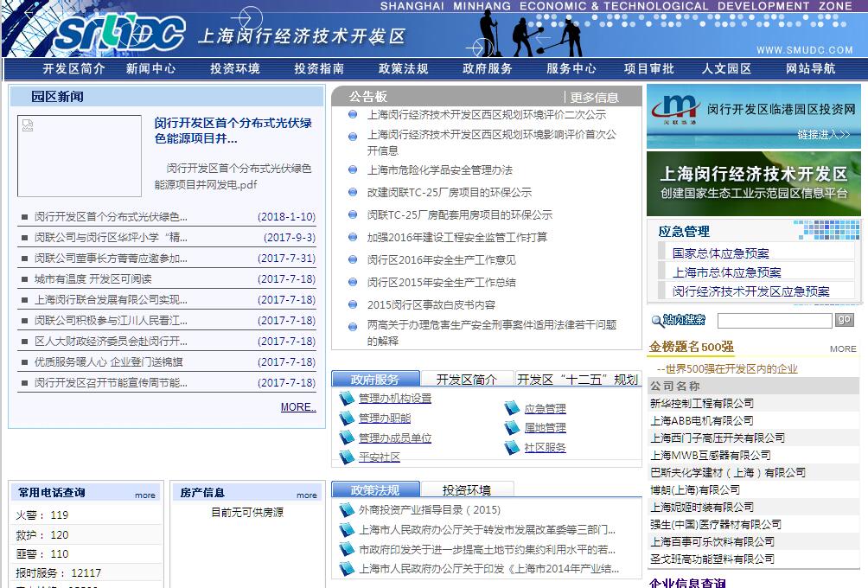Select the 开发区"十二五"规划 tab
The image size is (868, 588).
(578, 379)
